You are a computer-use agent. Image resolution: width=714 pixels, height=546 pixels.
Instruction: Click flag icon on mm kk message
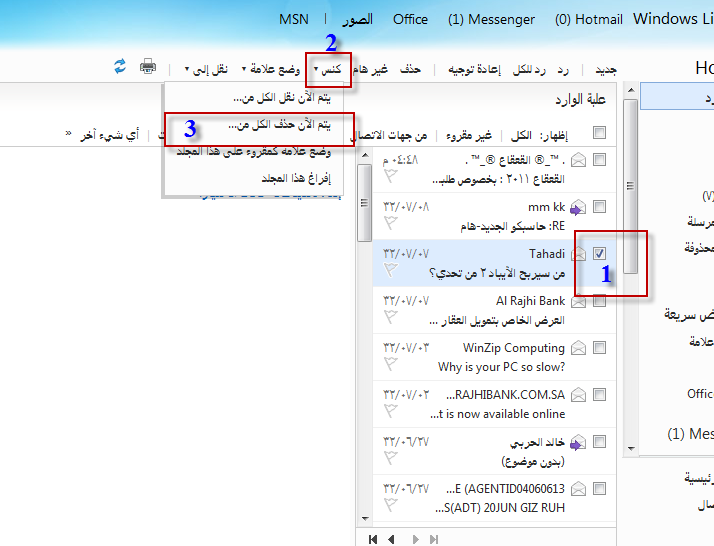click(x=391, y=223)
